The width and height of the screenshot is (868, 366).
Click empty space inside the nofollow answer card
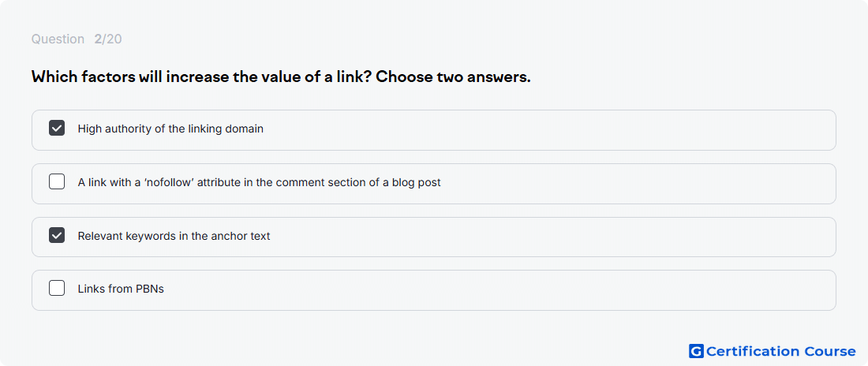pyautogui.click(x=637, y=184)
